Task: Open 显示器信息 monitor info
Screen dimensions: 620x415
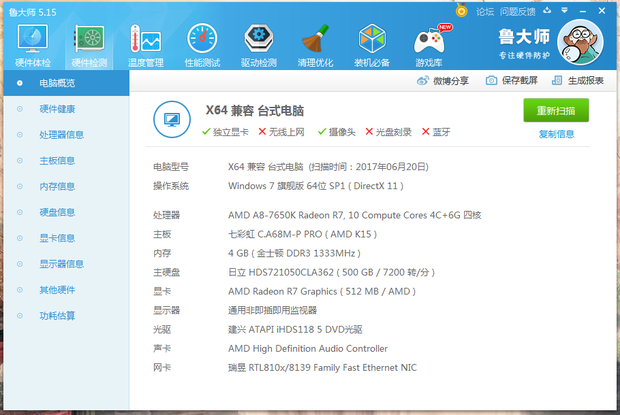Action: (66, 264)
